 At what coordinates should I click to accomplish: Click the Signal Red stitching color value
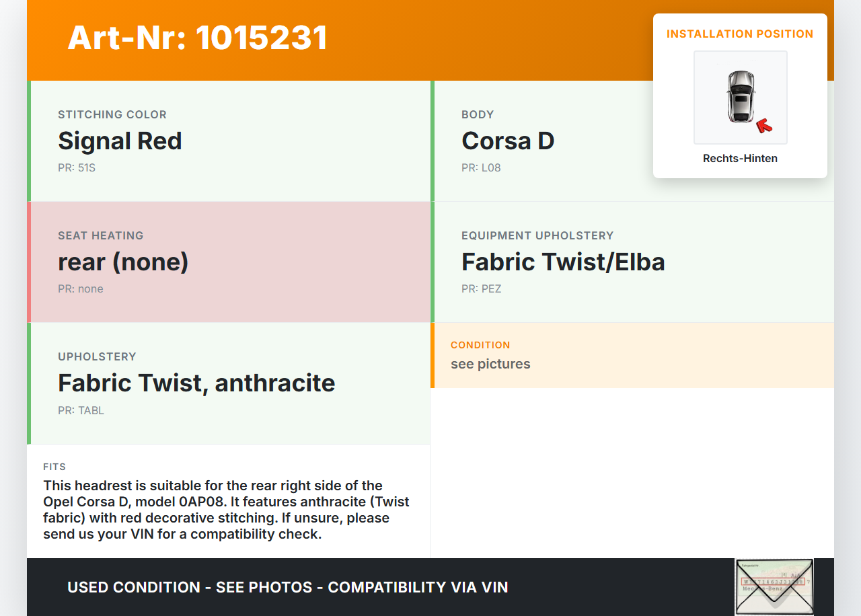point(120,141)
